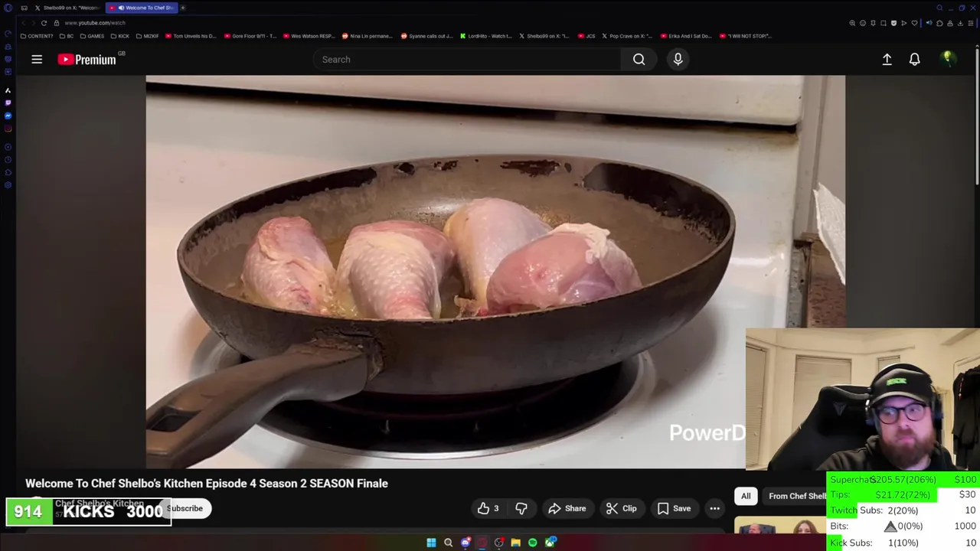
Task: Click the tab islands icon before tabs
Action: coord(24,8)
